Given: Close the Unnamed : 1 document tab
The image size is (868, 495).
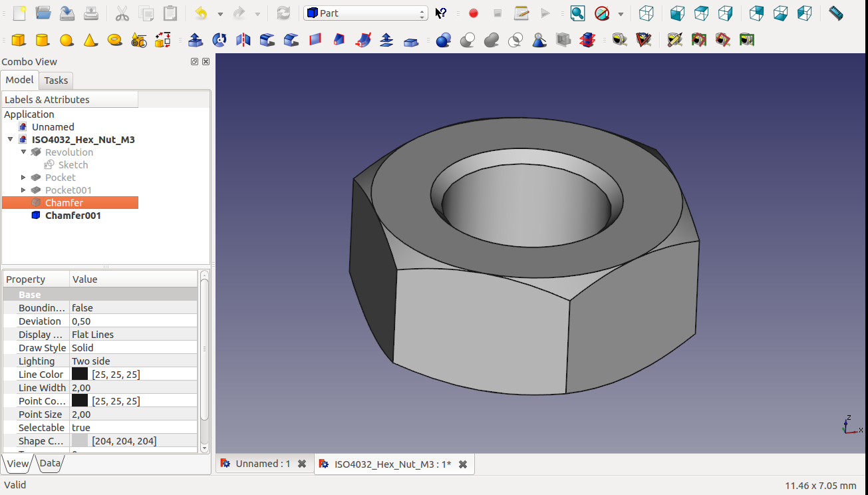Looking at the screenshot, I should [302, 464].
